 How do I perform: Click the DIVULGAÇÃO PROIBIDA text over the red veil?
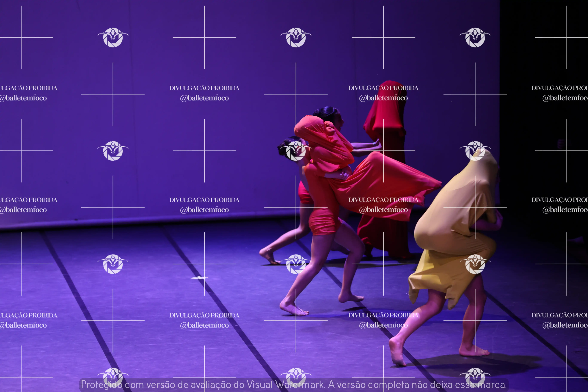(x=383, y=88)
